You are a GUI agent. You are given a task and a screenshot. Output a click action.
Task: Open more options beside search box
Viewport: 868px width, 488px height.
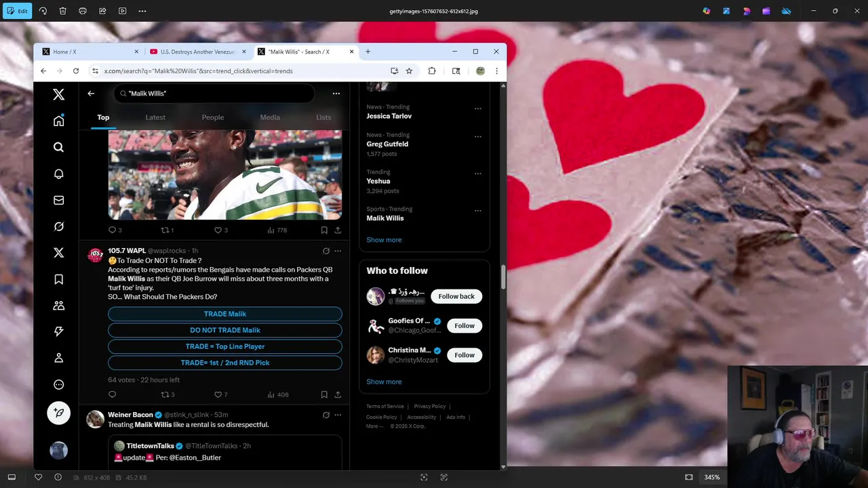[336, 94]
